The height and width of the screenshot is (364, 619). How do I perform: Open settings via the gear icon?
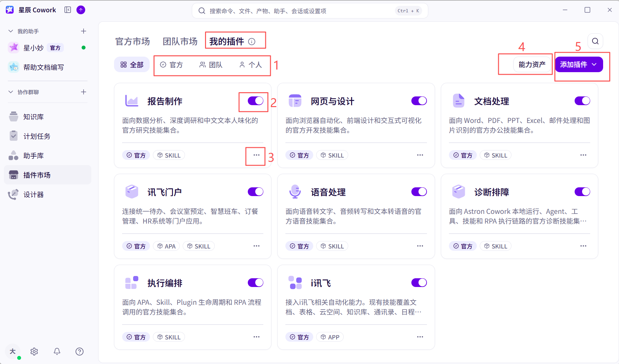pos(34,351)
